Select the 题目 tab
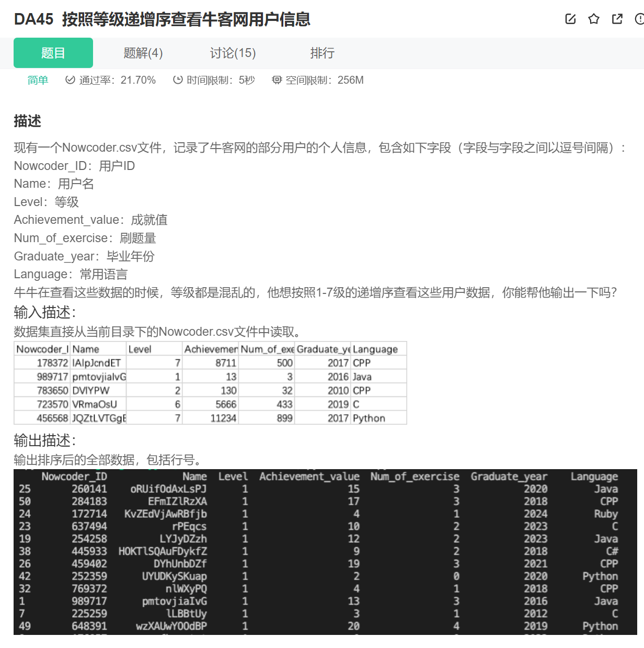Image resolution: width=644 pixels, height=648 pixels. (53, 53)
